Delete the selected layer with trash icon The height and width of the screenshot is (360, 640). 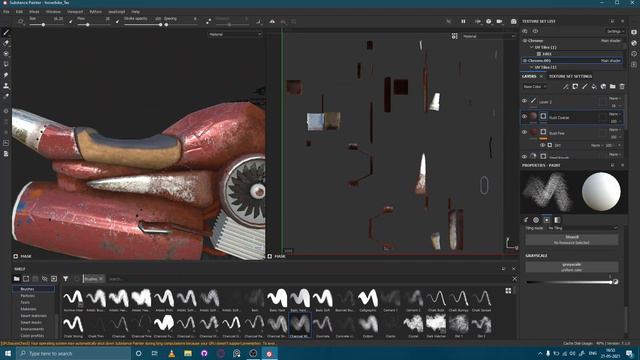pyautogui.click(x=622, y=87)
